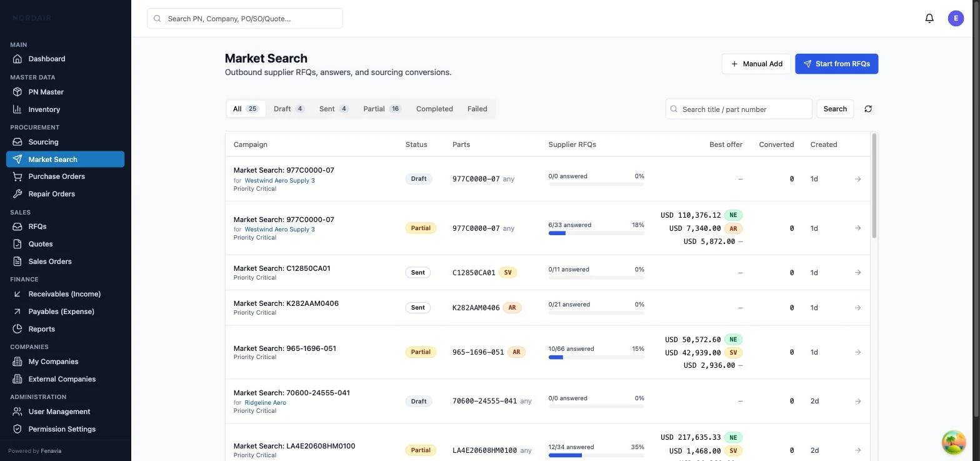The width and height of the screenshot is (980, 461).
Task: Switch to the Sent tab
Action: [334, 109]
